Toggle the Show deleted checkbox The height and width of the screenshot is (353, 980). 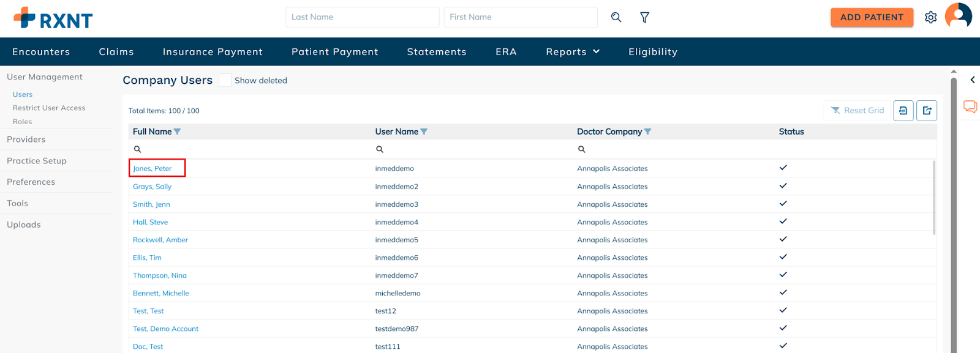(x=225, y=80)
